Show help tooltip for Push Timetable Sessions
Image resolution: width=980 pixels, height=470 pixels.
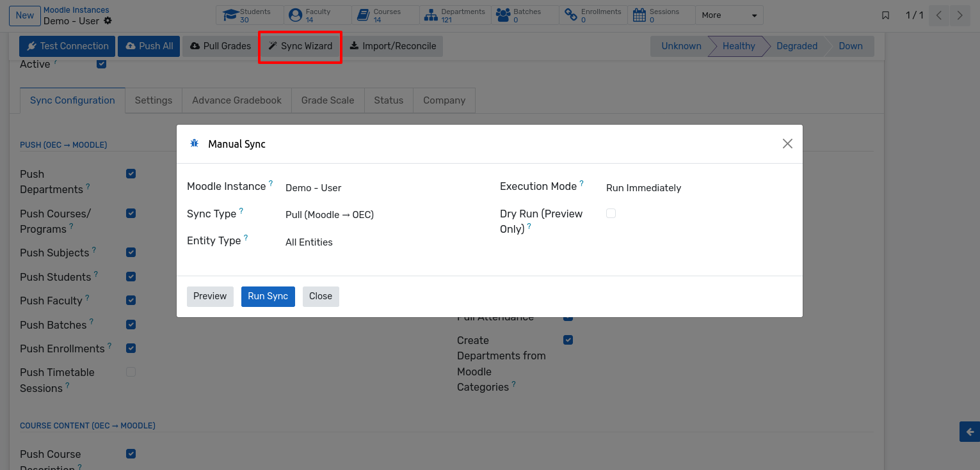pyautogui.click(x=67, y=386)
